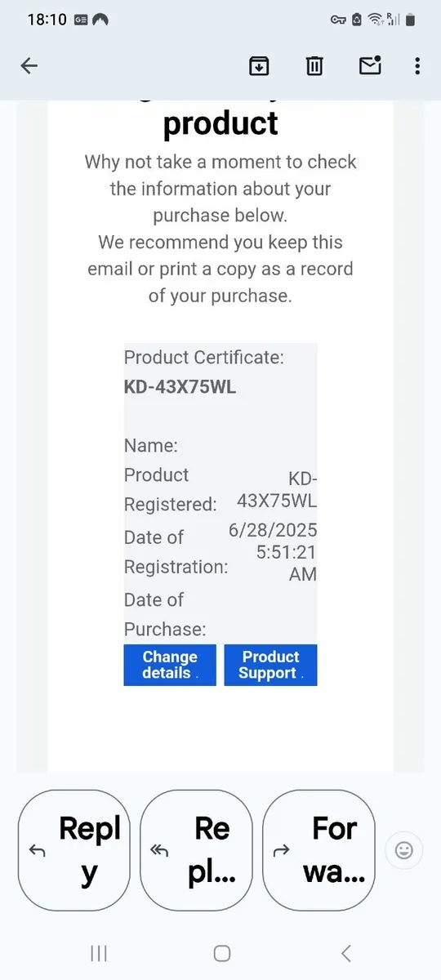Screen dimensions: 441x980
Task: Tap the Forward button
Action: (318, 850)
